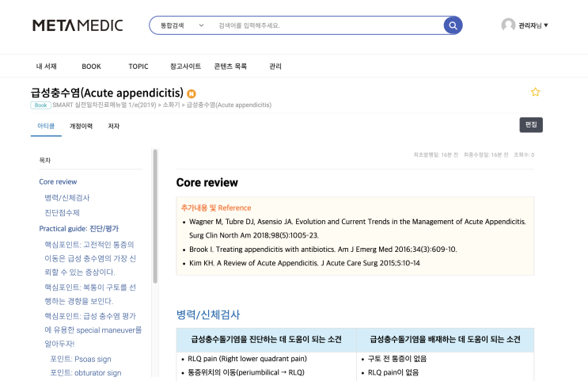Select the 아티클 tab

point(46,126)
